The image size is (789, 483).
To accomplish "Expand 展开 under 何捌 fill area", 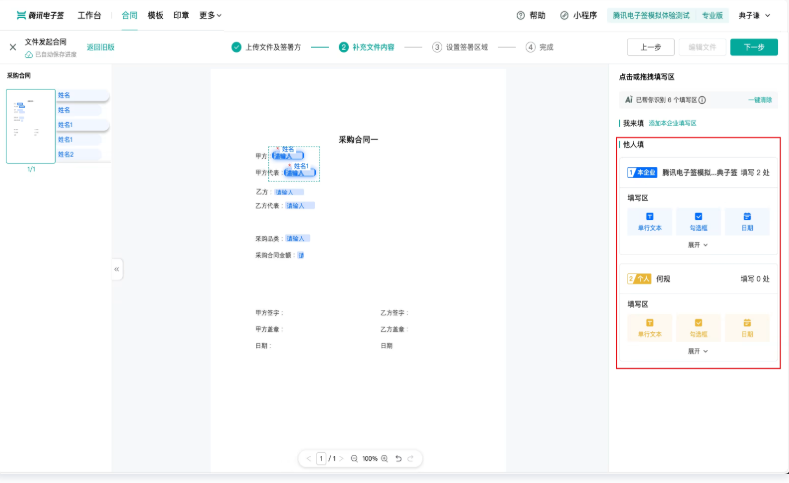I will [698, 351].
